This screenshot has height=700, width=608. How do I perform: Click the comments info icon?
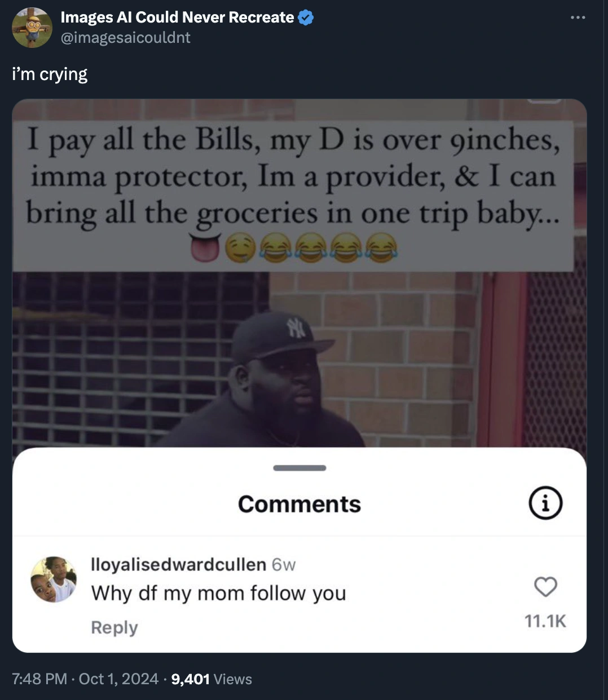(x=545, y=503)
